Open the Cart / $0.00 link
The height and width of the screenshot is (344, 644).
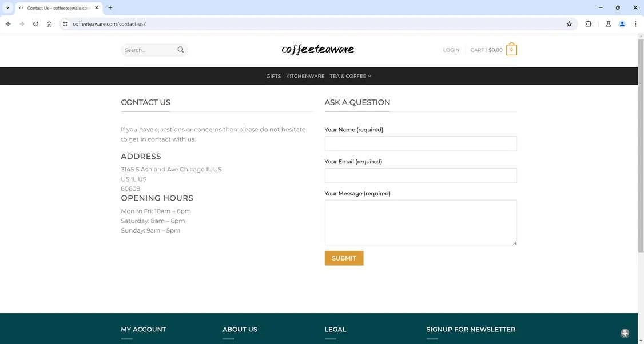[x=486, y=50]
